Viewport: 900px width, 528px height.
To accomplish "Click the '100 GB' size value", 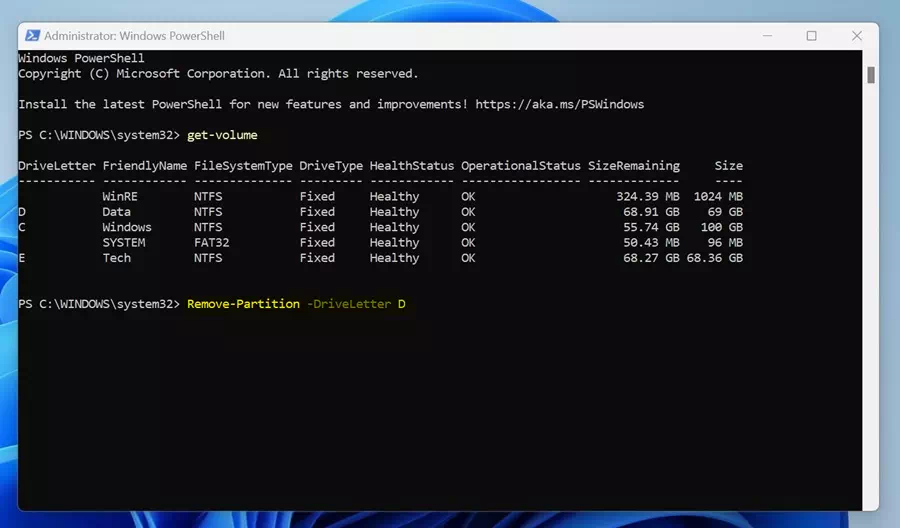I will click(721, 227).
